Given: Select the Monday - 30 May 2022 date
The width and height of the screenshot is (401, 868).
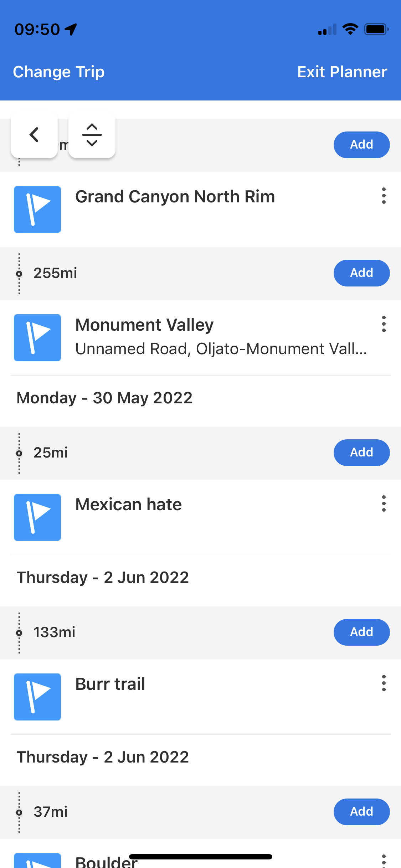Looking at the screenshot, I should coord(104,398).
